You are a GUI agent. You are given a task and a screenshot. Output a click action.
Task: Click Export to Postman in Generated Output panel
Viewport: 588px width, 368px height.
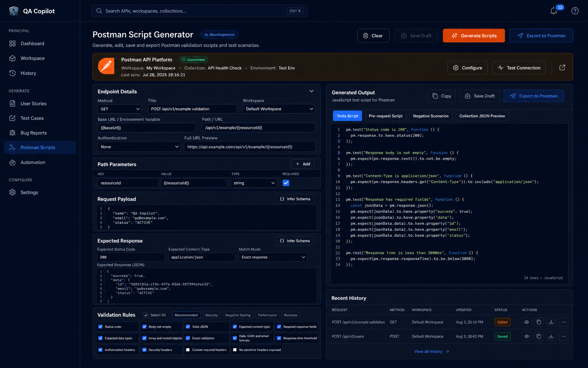tap(534, 96)
